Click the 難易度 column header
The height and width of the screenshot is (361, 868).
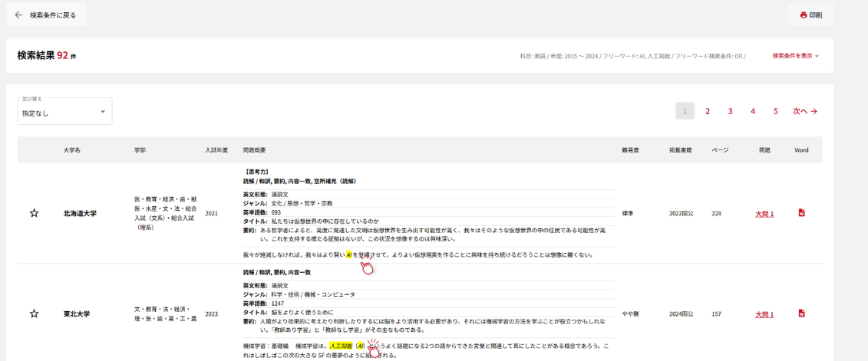630,150
